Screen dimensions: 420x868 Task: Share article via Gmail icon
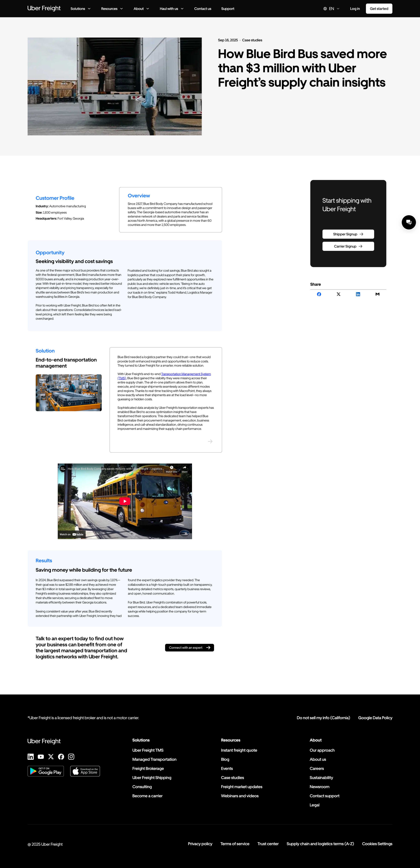pos(377,294)
